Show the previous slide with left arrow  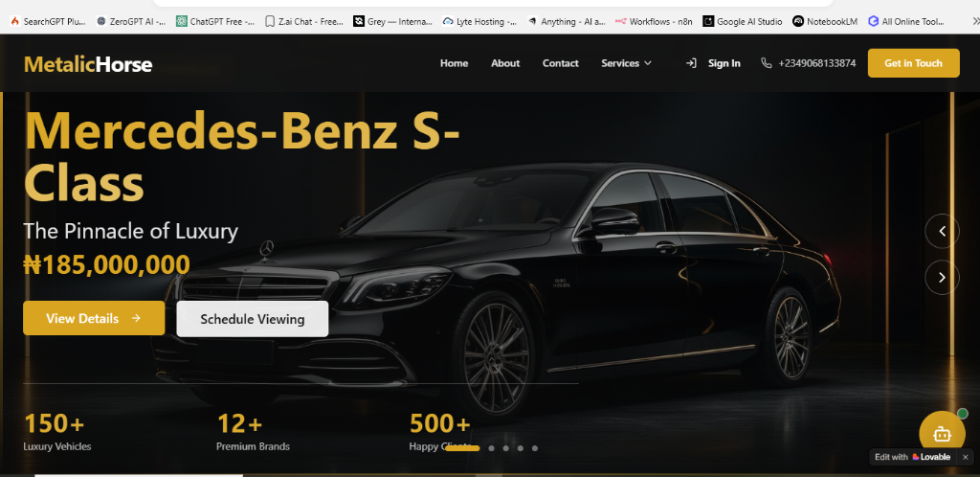942,231
